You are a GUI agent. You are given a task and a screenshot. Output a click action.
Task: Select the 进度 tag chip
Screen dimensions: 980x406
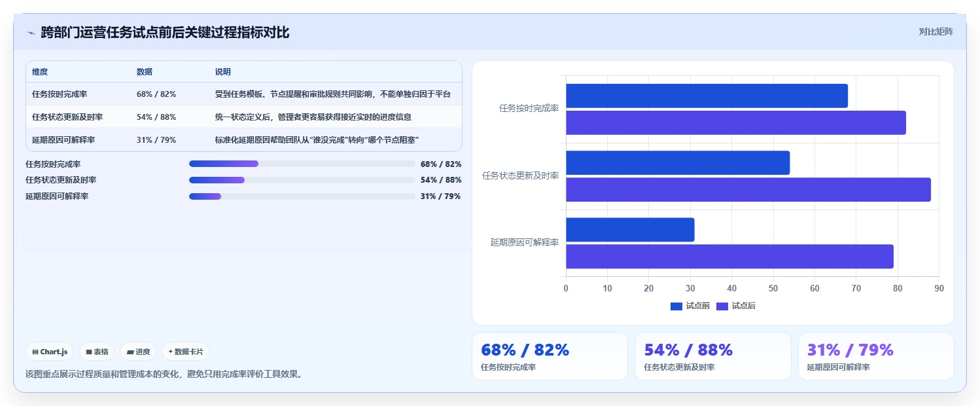click(x=138, y=352)
